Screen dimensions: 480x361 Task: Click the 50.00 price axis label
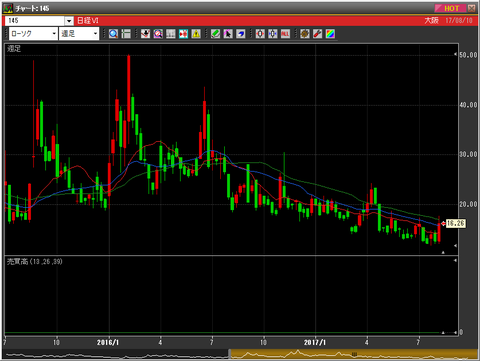coord(468,55)
